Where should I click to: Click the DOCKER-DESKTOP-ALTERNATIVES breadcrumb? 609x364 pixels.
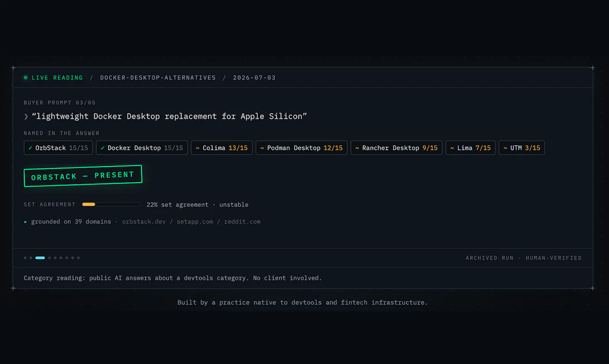coord(158,78)
